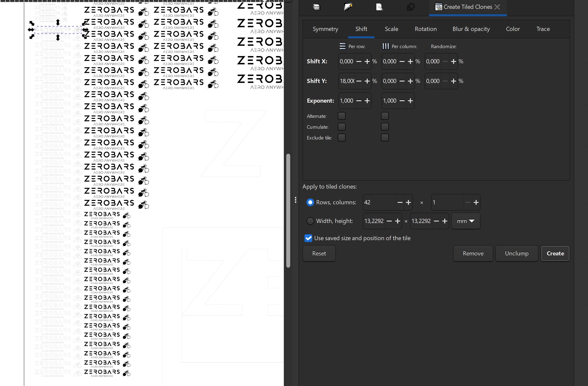
Task: Enable Alternate per row checkbox
Action: coord(342,116)
